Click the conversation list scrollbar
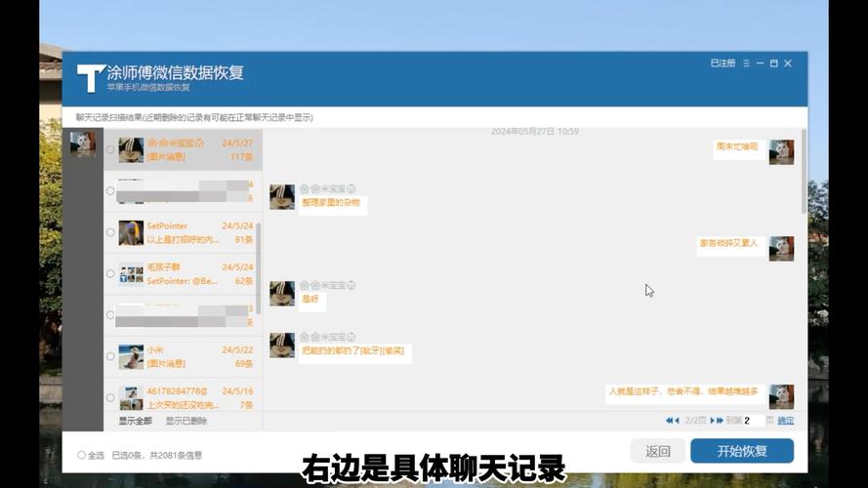868x488 pixels. tap(258, 268)
